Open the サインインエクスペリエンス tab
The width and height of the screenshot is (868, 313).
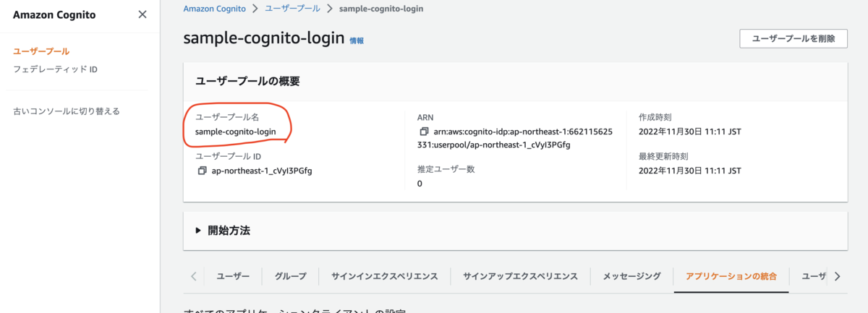point(384,276)
